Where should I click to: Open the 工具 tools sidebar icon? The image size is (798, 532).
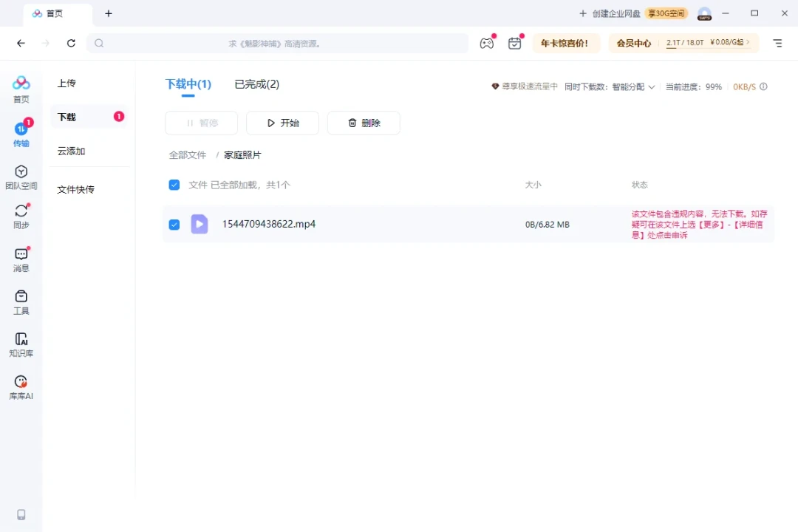21,302
